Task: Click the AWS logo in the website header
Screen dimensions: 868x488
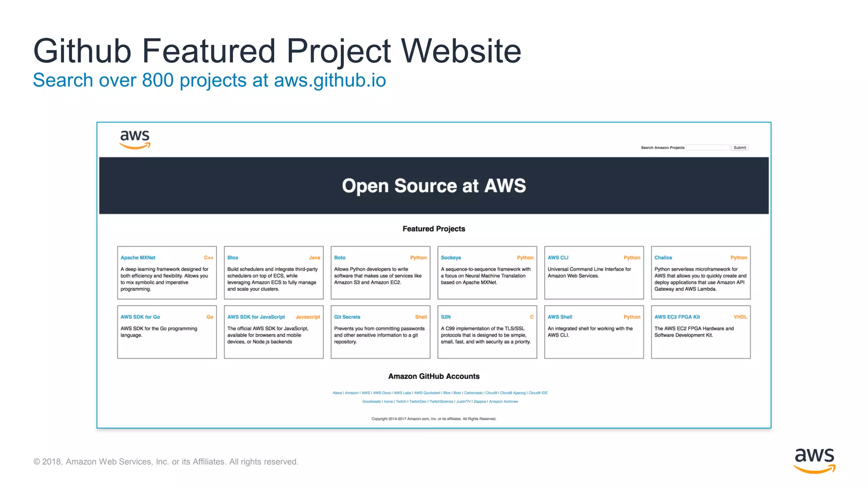Action: pyautogui.click(x=135, y=139)
